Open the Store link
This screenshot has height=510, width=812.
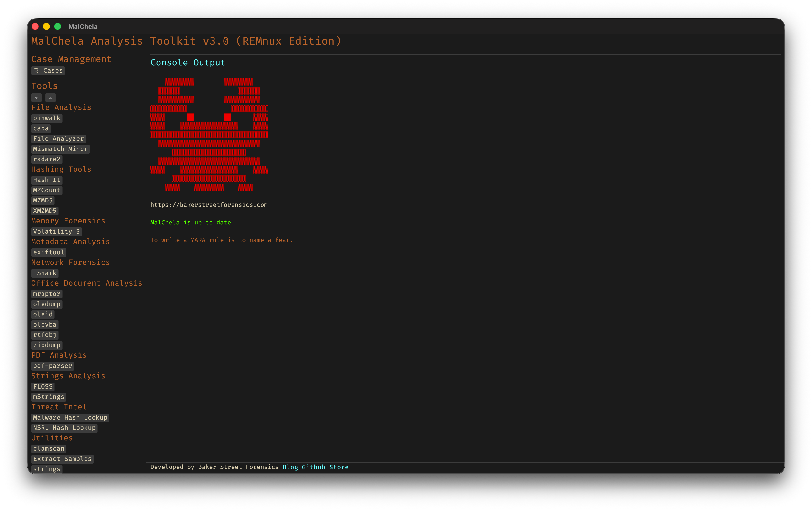point(339,467)
